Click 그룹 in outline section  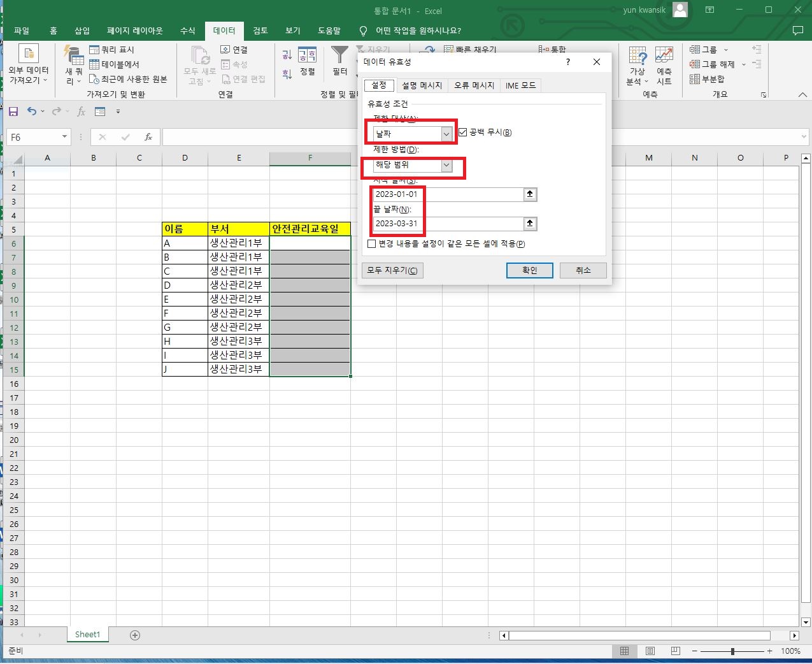click(709, 50)
